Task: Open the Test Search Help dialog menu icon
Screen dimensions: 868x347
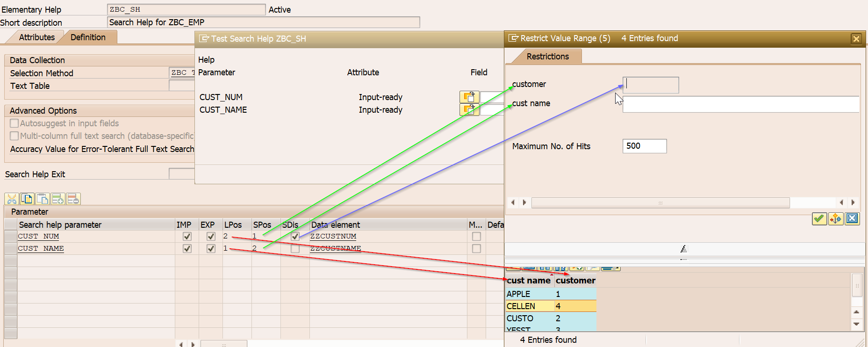Action: (x=204, y=38)
